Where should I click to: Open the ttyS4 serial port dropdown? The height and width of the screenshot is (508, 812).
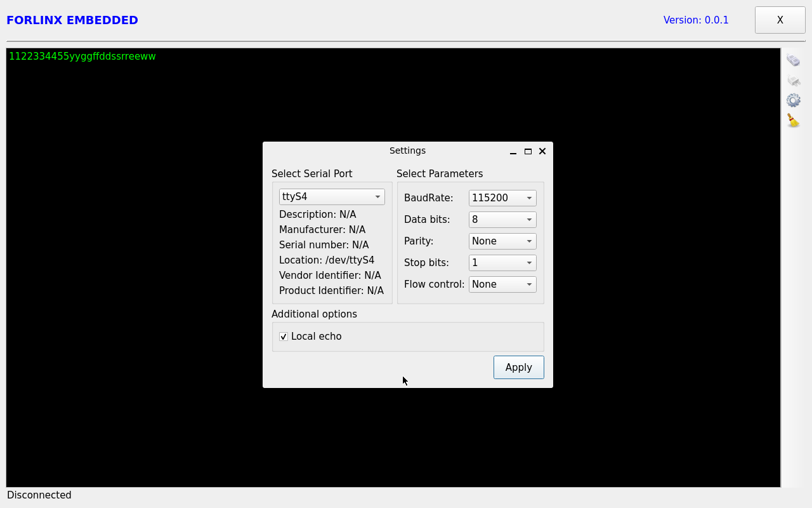pyautogui.click(x=332, y=197)
